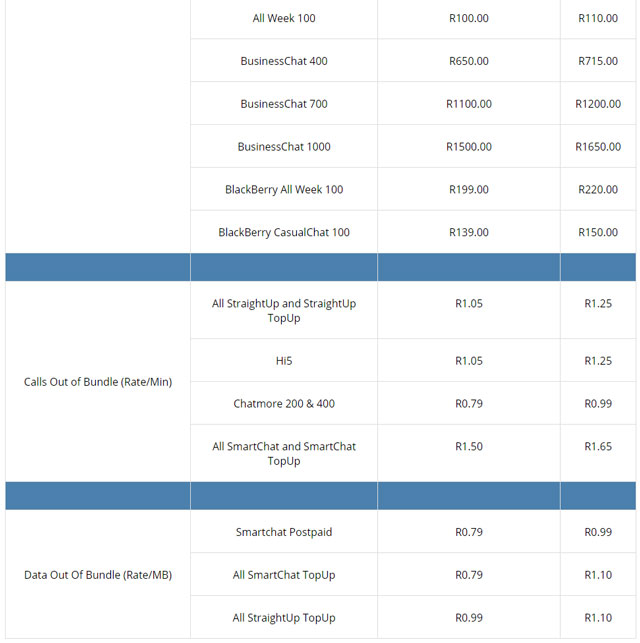Select the BlackBerry CasualChat 100 label
Screen dimensions: 640x643
[x=284, y=233]
